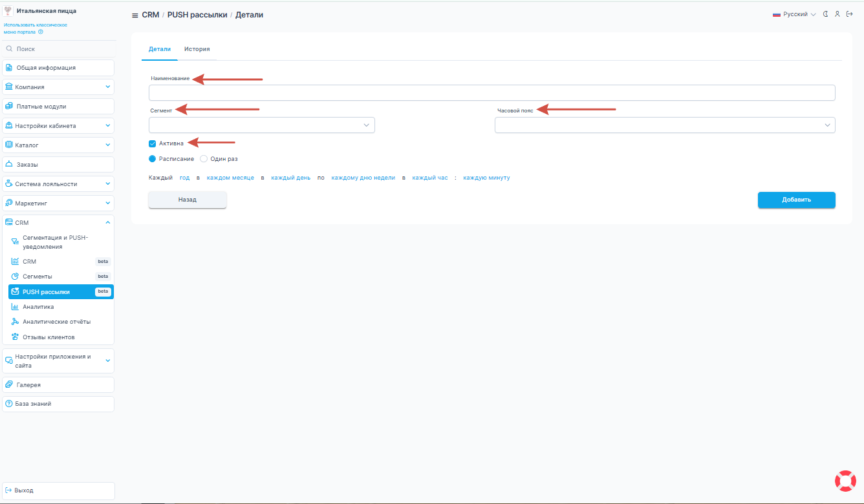Uncheck the Активна checkbox
864x504 pixels.
(x=153, y=143)
